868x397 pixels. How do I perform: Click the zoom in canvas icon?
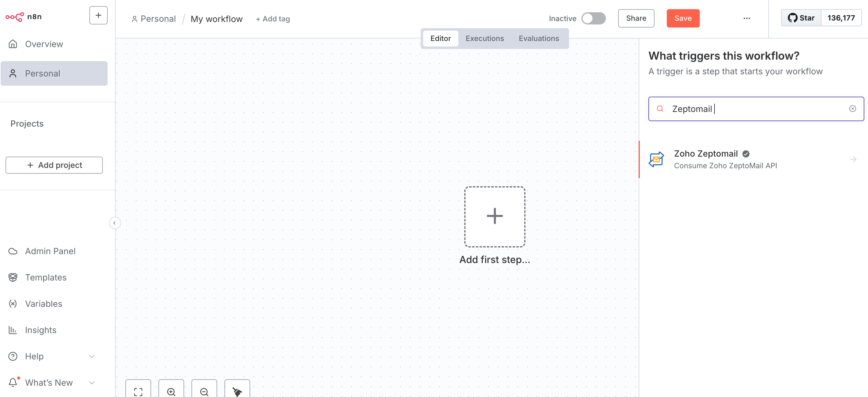pyautogui.click(x=171, y=391)
